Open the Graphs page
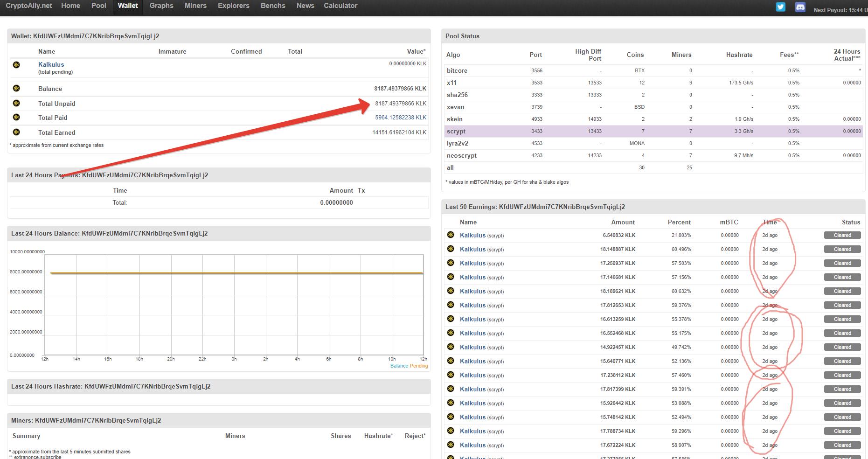The image size is (868, 459). [161, 6]
